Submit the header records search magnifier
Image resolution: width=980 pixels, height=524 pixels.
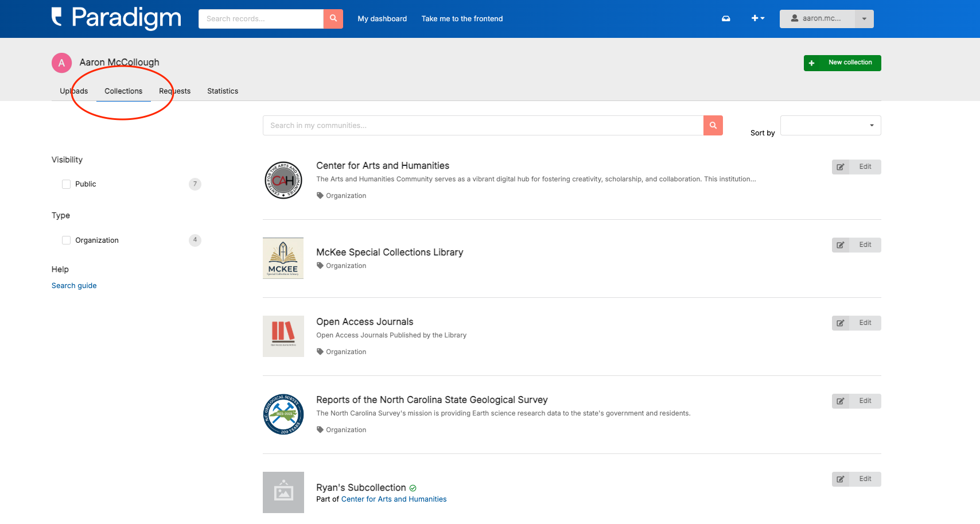[x=333, y=19]
